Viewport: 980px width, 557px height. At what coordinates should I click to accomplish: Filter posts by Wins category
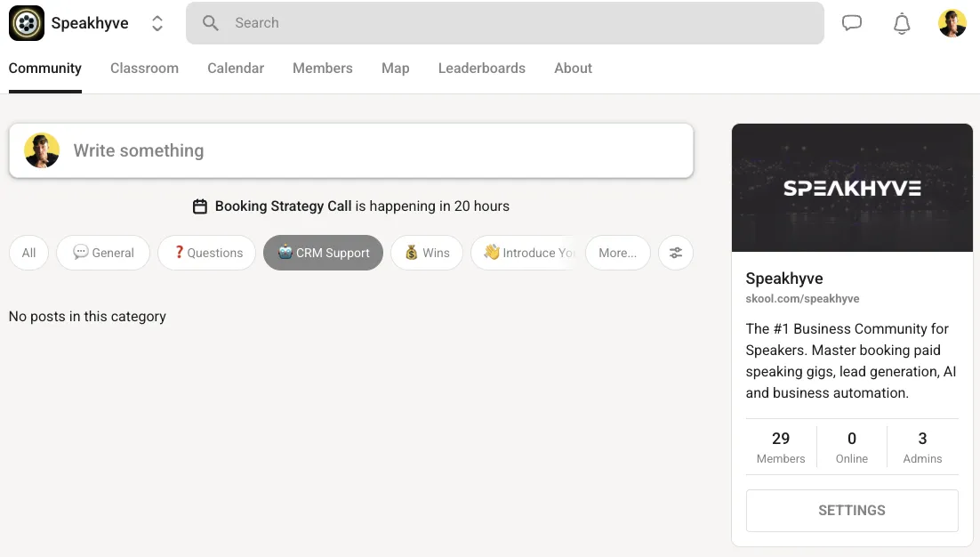click(x=427, y=253)
